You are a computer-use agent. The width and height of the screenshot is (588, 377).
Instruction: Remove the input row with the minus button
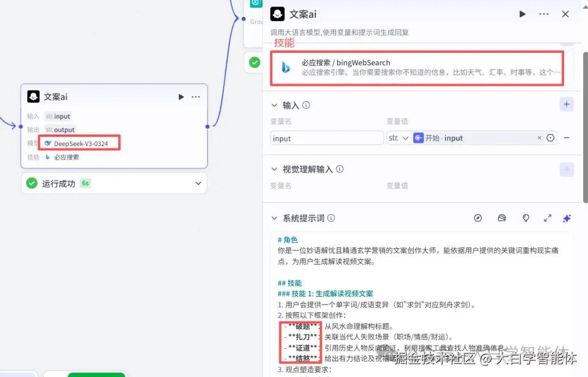pos(566,138)
